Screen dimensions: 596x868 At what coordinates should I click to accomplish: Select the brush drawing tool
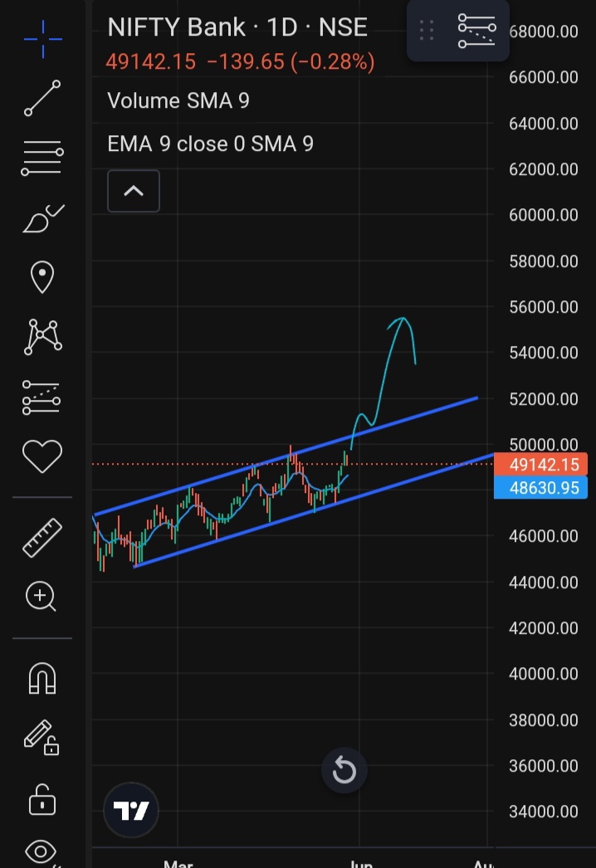(x=42, y=219)
